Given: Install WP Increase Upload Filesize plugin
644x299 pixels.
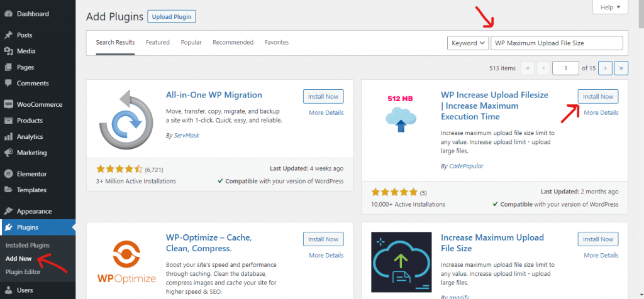Looking at the screenshot, I should point(598,96).
